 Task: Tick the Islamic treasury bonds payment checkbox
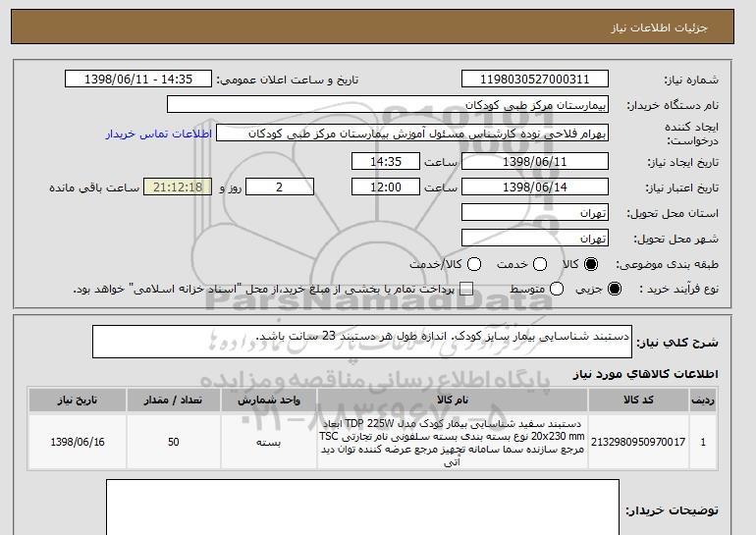pyautogui.click(x=466, y=290)
